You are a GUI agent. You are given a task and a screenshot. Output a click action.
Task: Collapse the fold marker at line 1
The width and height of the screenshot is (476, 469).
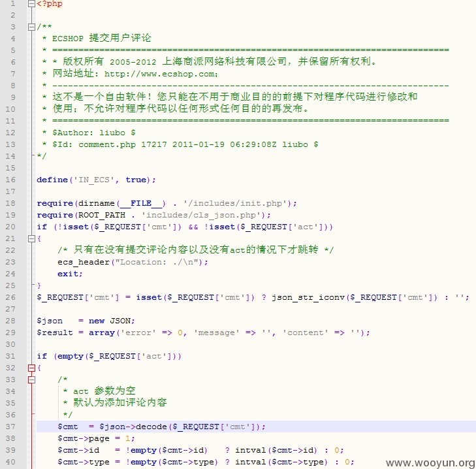[x=31, y=4]
